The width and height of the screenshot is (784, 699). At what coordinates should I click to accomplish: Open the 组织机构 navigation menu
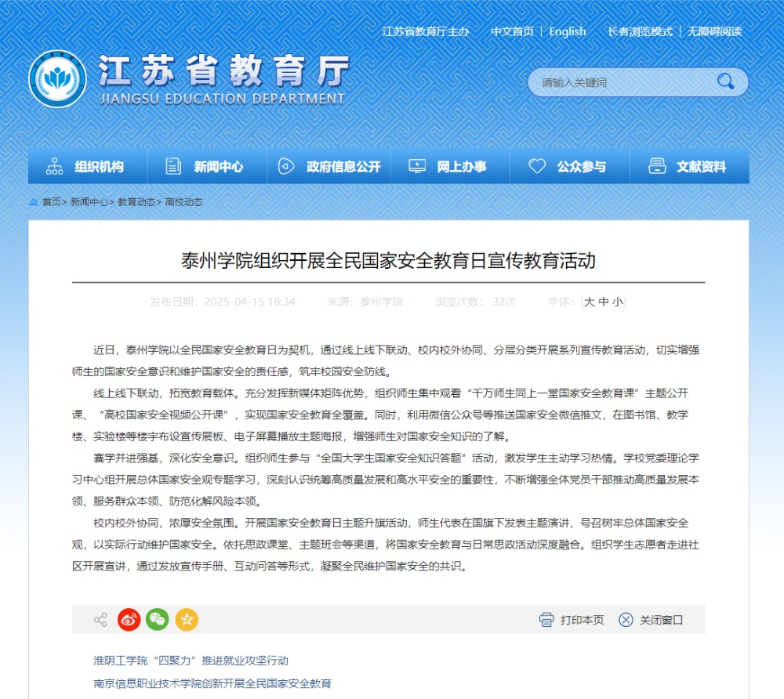coord(88,167)
